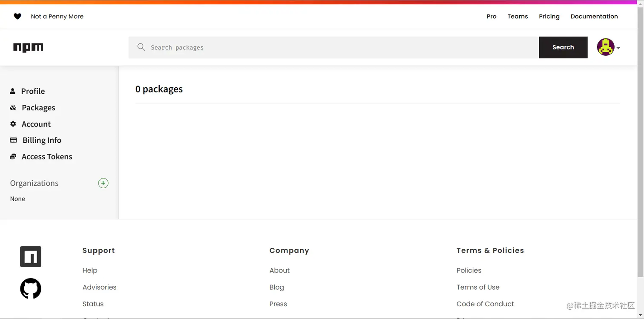Open the Teams page
The image size is (644, 319).
click(x=517, y=16)
